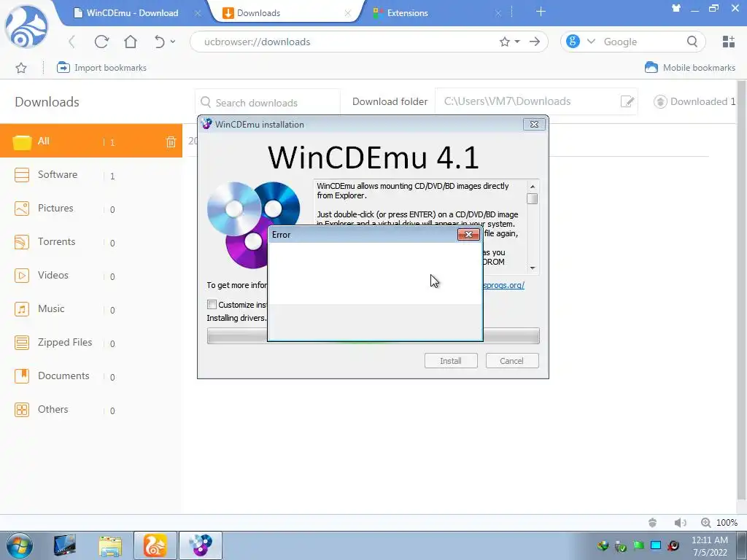Switch to UC Browser in the taskbar

point(155,545)
